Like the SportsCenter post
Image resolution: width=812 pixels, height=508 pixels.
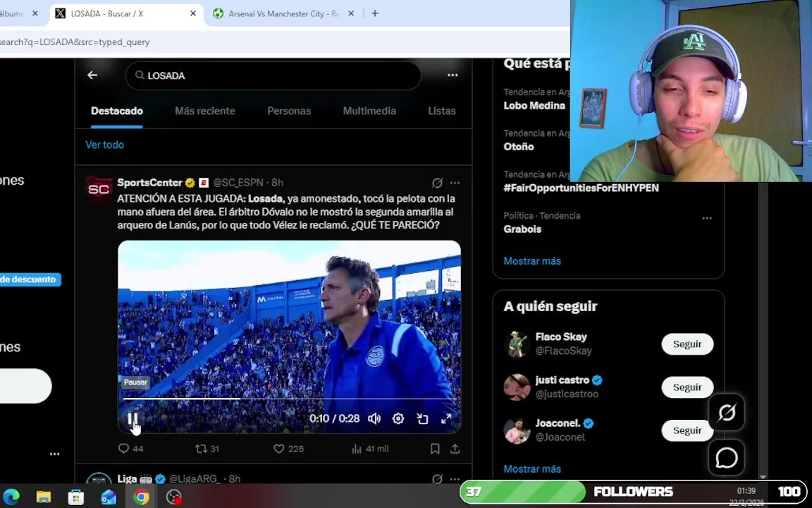click(x=288, y=449)
